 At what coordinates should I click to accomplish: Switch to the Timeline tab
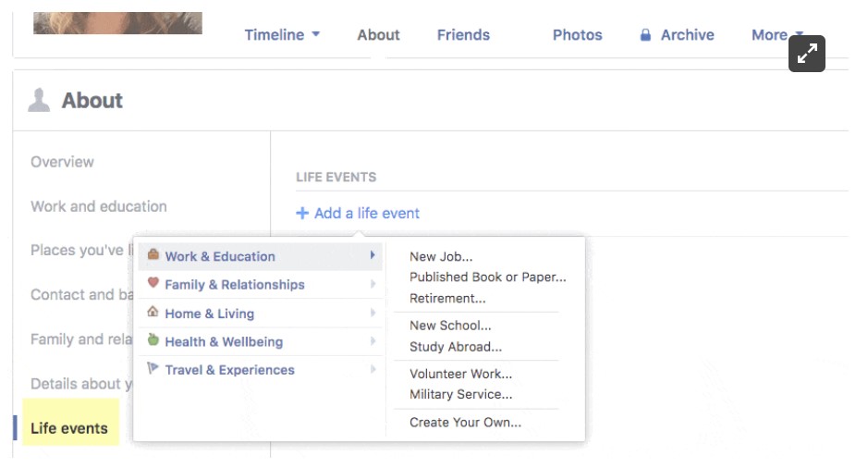pos(275,35)
